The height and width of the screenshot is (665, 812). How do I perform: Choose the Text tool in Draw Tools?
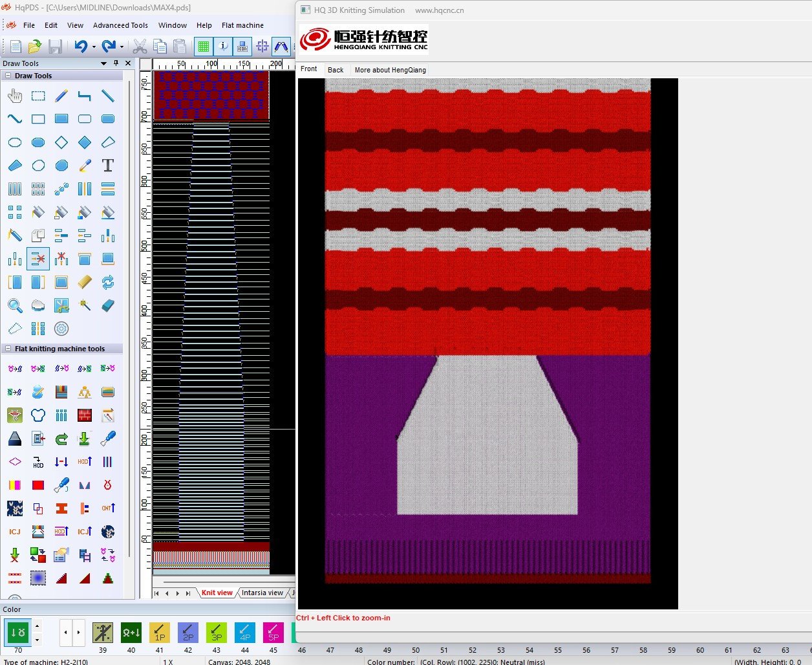pos(108,166)
